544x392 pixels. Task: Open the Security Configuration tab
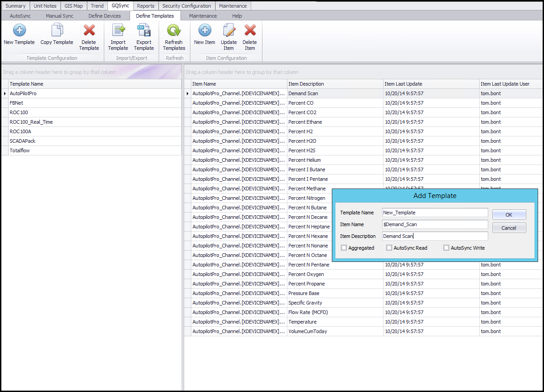pos(186,6)
